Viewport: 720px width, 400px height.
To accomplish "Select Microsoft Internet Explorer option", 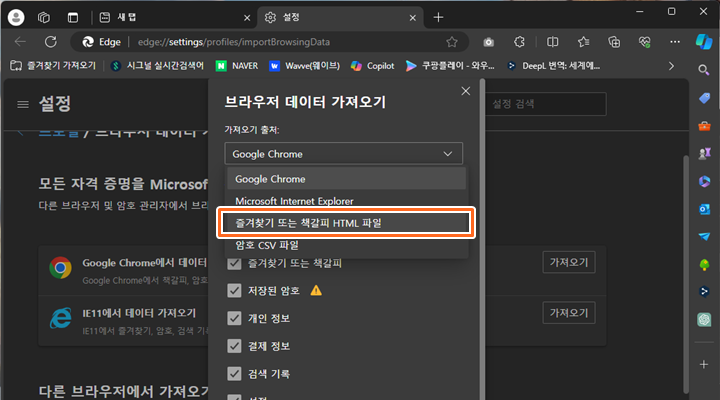I will pos(346,201).
